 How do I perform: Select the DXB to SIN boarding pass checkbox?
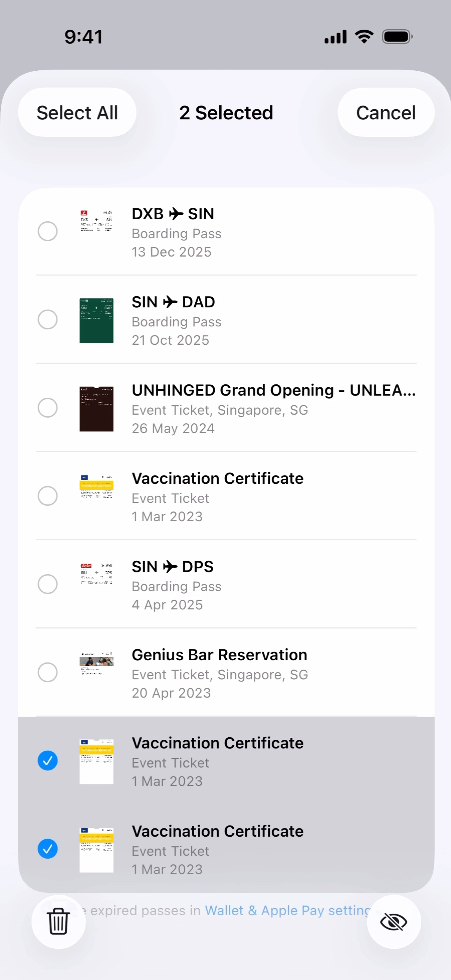pos(48,231)
